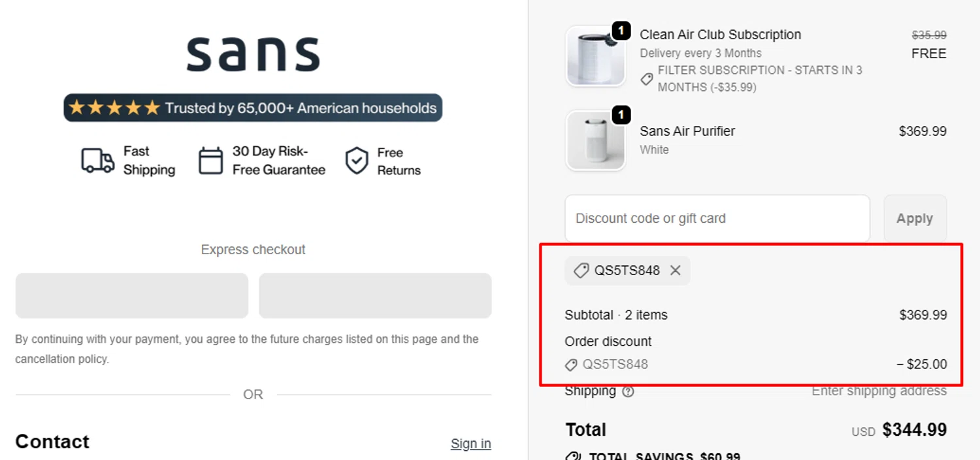Remove the QS5TS848 discount code
The width and height of the screenshot is (980, 460).
(676, 271)
